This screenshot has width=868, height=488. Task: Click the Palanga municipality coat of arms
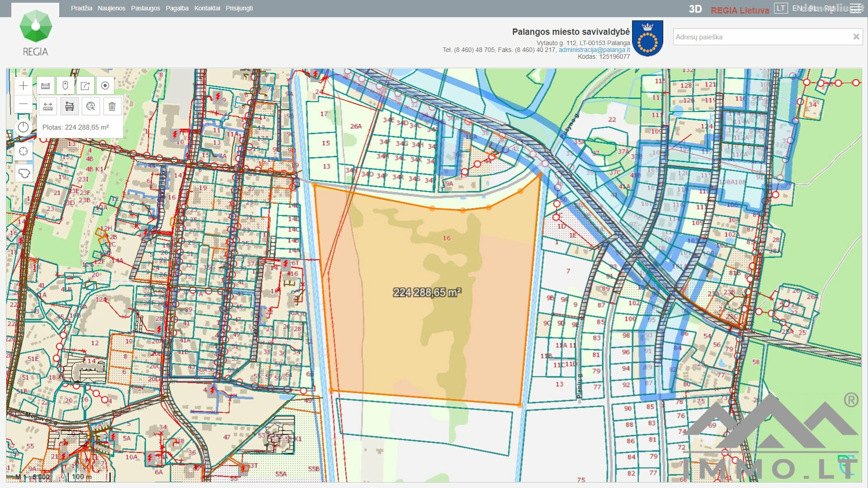click(x=647, y=38)
